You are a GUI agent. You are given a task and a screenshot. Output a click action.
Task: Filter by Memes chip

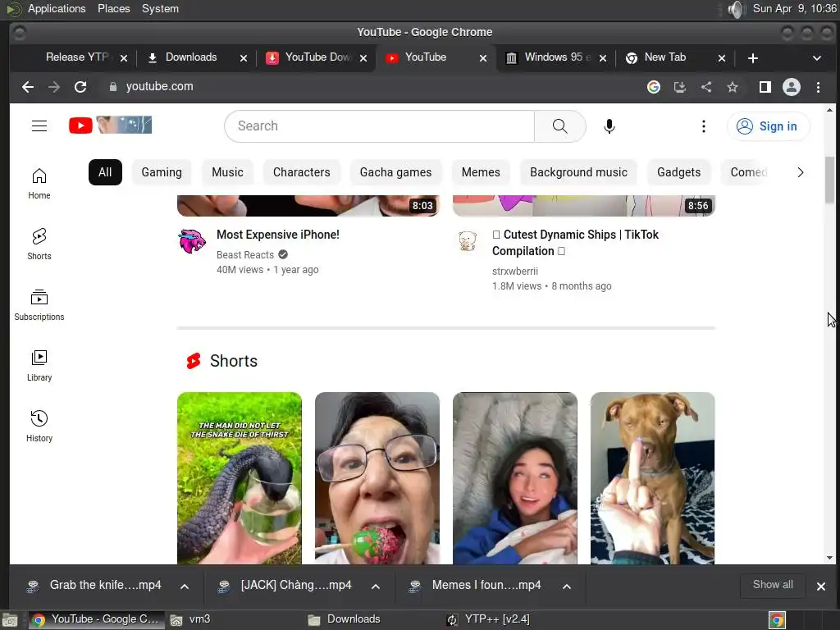pos(481,172)
